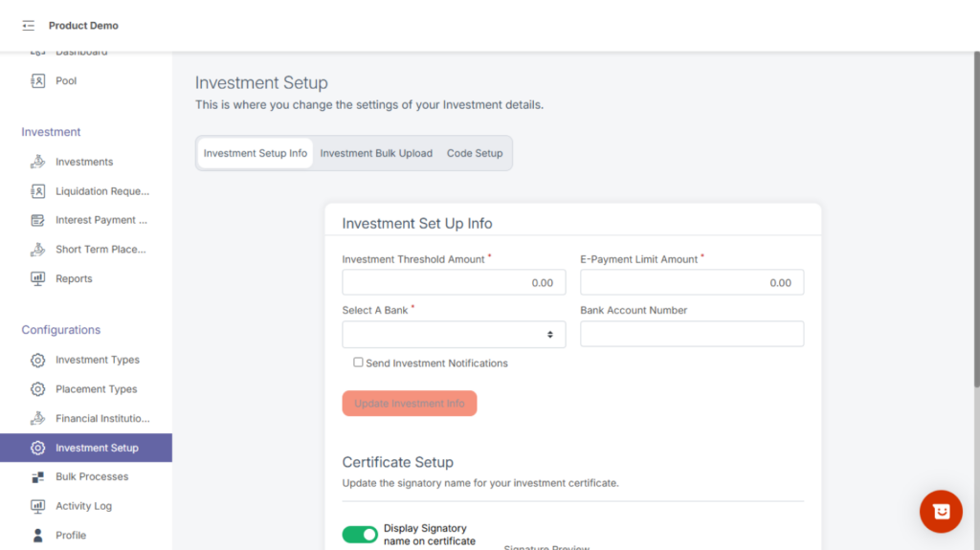Click the Activity Log sidebar icon

click(38, 506)
